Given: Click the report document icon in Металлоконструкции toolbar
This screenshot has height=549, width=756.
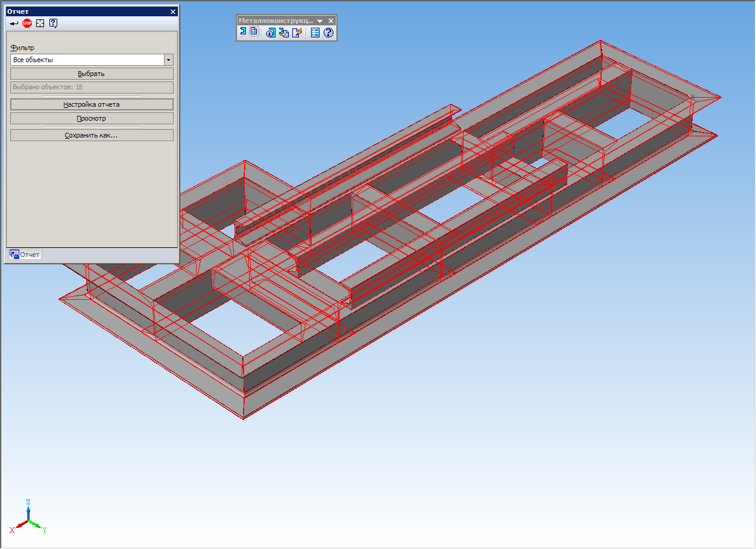Looking at the screenshot, I should pyautogui.click(x=254, y=33).
